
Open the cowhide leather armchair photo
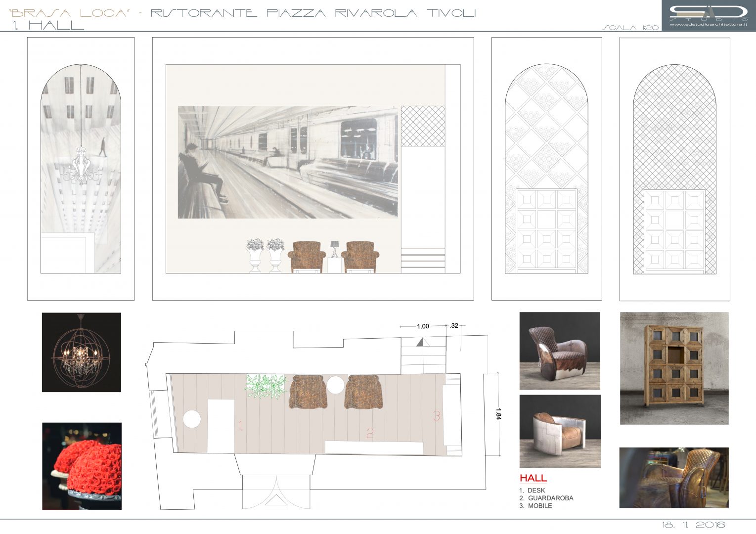click(x=560, y=351)
